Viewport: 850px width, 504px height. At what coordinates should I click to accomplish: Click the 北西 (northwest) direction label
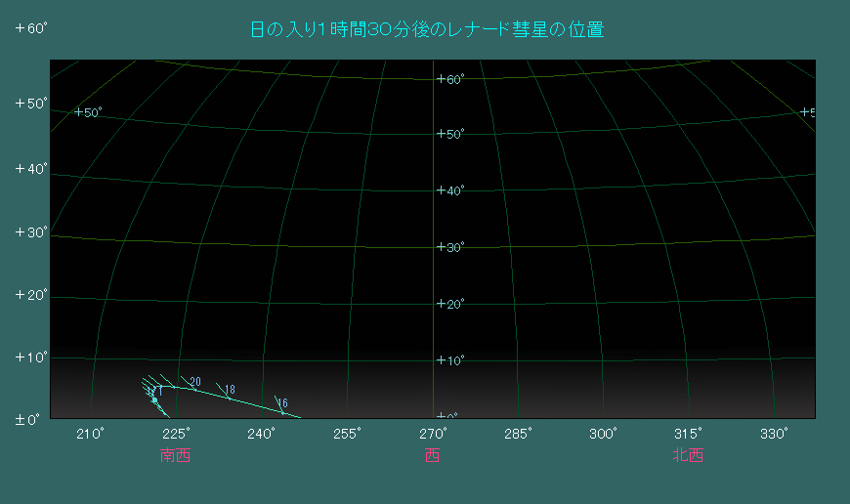[x=688, y=455]
